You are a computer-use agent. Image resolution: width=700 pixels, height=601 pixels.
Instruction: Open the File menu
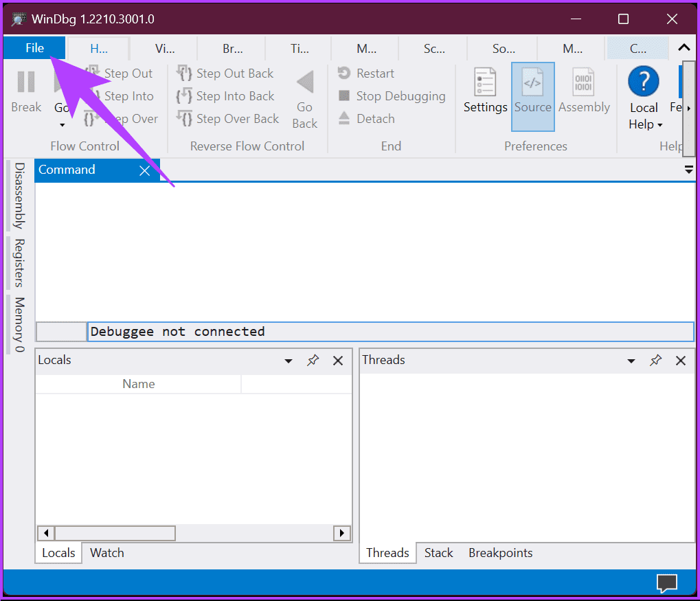[x=34, y=48]
